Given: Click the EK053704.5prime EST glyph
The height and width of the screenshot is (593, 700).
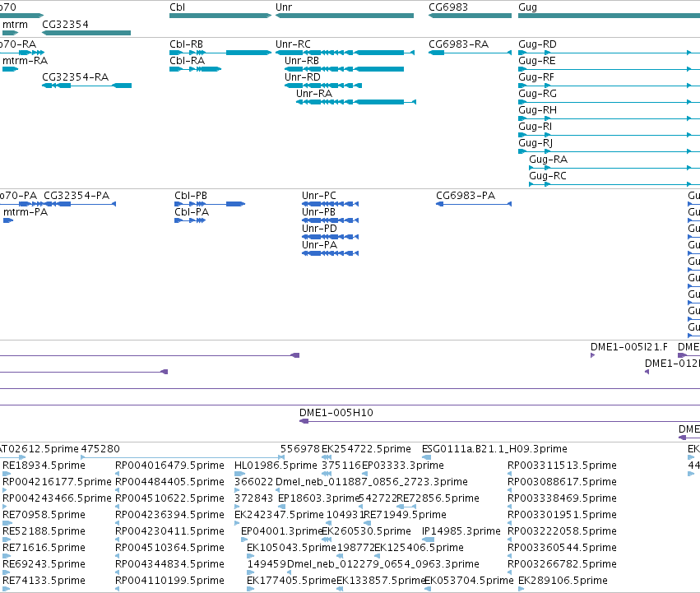Looking at the screenshot, I should 428,589.
